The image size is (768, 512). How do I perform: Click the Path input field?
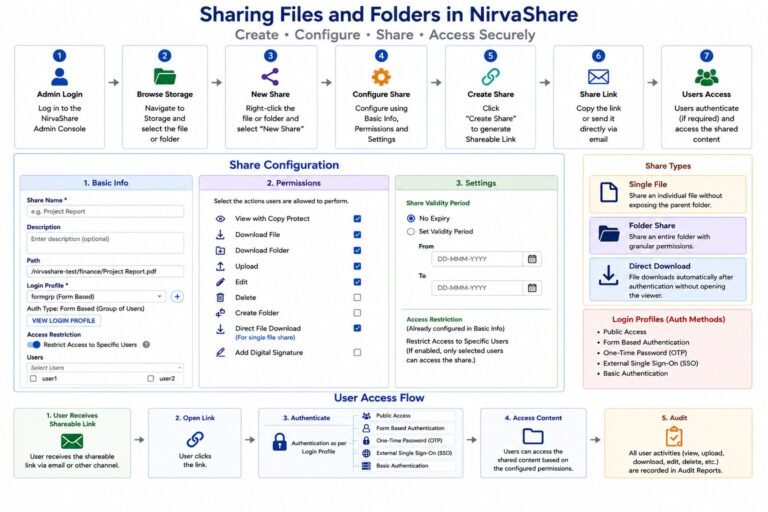[x=105, y=271]
